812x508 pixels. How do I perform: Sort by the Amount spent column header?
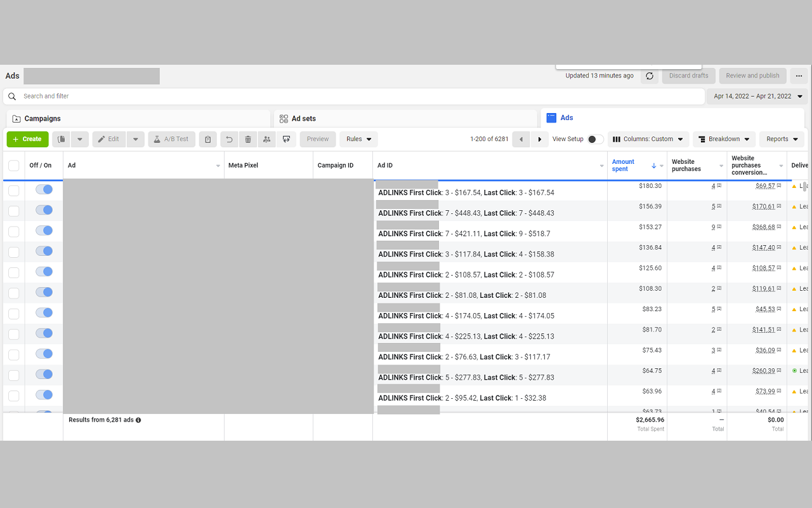[x=624, y=166]
